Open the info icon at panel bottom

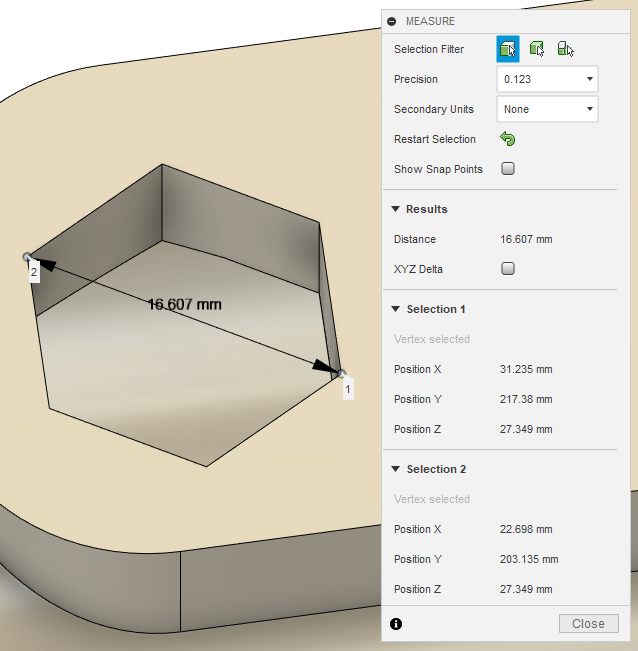(396, 624)
